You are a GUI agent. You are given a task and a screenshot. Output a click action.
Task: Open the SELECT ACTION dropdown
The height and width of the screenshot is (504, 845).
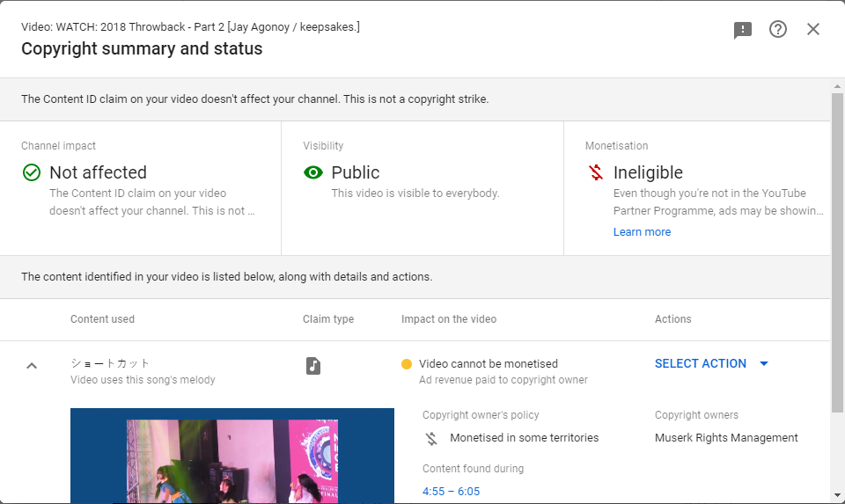(x=711, y=364)
